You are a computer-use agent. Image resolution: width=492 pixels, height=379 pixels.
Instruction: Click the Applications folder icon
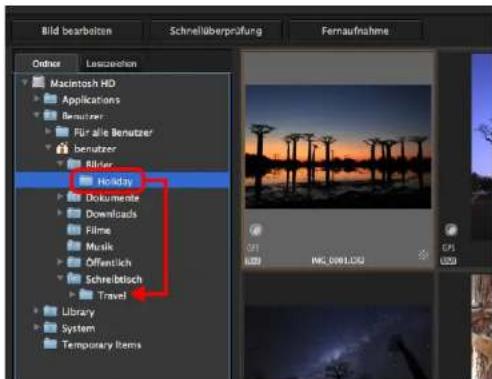pyautogui.click(x=50, y=99)
